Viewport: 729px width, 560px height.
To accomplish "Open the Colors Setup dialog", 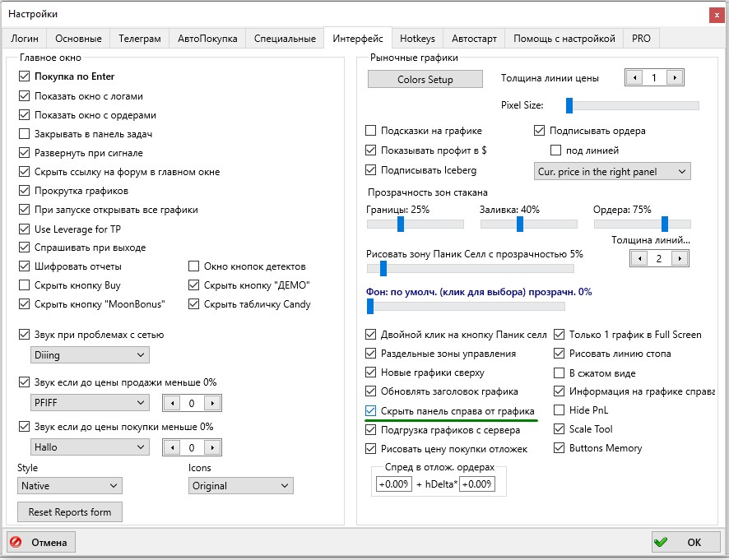I will (x=425, y=80).
